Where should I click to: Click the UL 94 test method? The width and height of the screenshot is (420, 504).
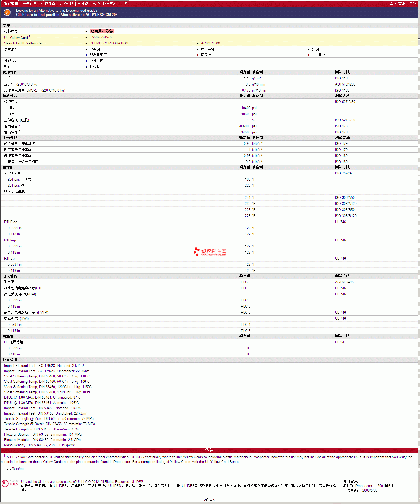click(339, 342)
